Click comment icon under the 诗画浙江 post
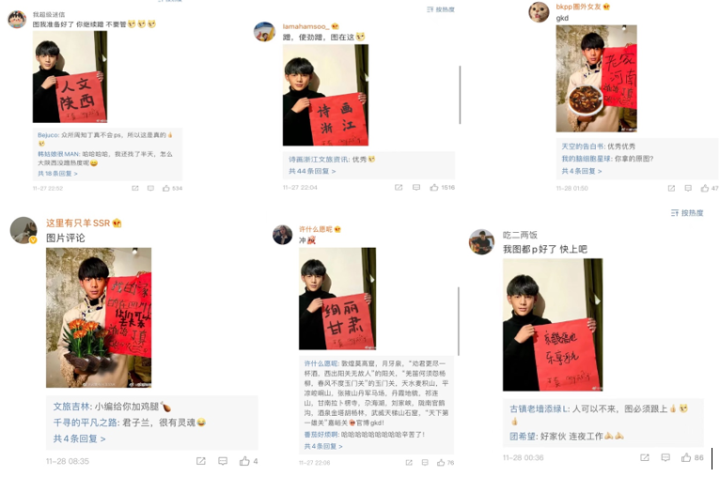The height and width of the screenshot is (477, 720). [416, 187]
